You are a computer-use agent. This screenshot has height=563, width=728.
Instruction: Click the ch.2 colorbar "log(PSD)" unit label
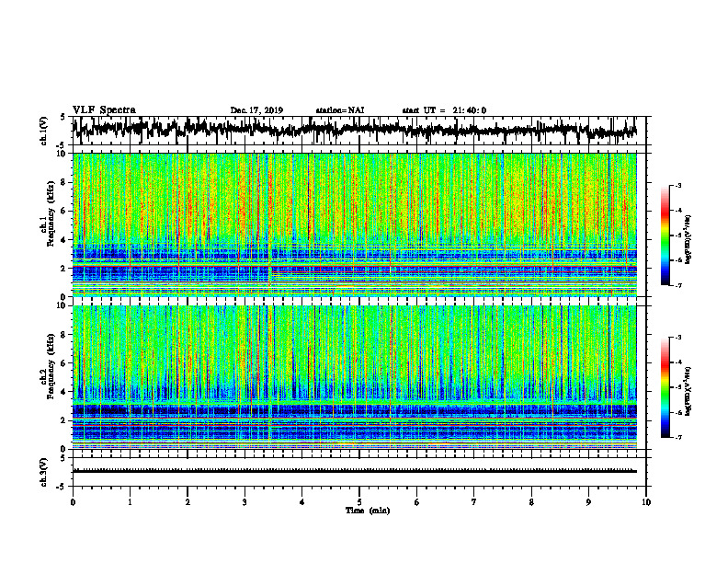pyautogui.click(x=688, y=391)
